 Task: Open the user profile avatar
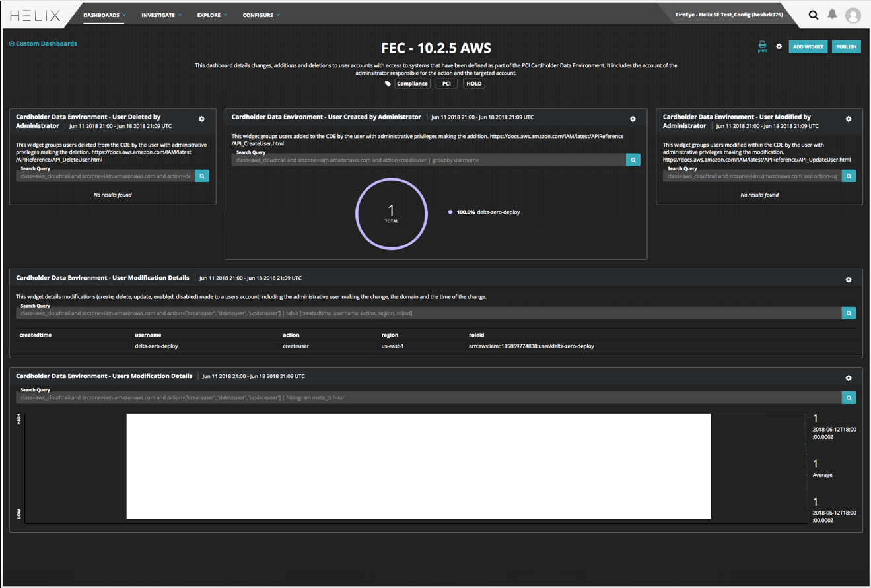(853, 15)
